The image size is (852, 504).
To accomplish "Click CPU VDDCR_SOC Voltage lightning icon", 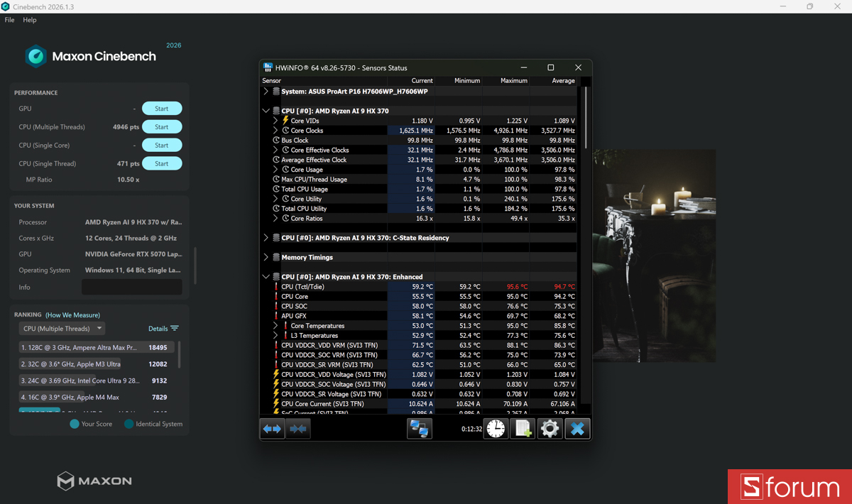I will (x=276, y=384).
